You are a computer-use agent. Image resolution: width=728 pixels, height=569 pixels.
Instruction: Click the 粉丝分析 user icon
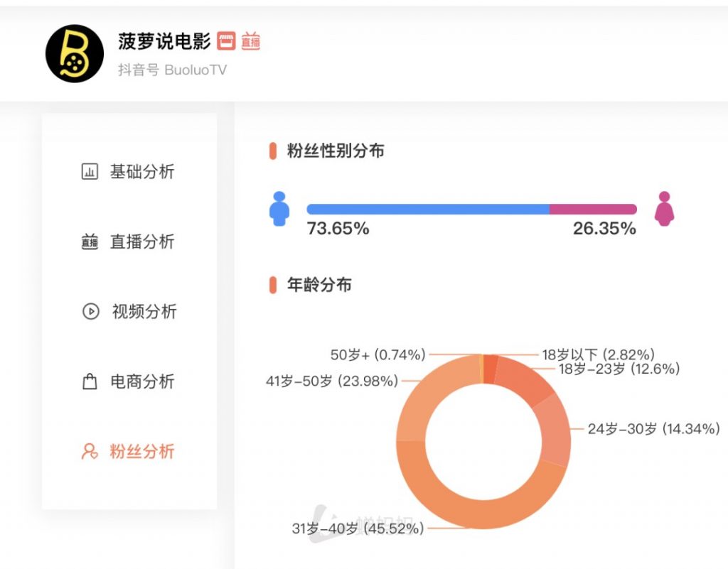pos(90,451)
